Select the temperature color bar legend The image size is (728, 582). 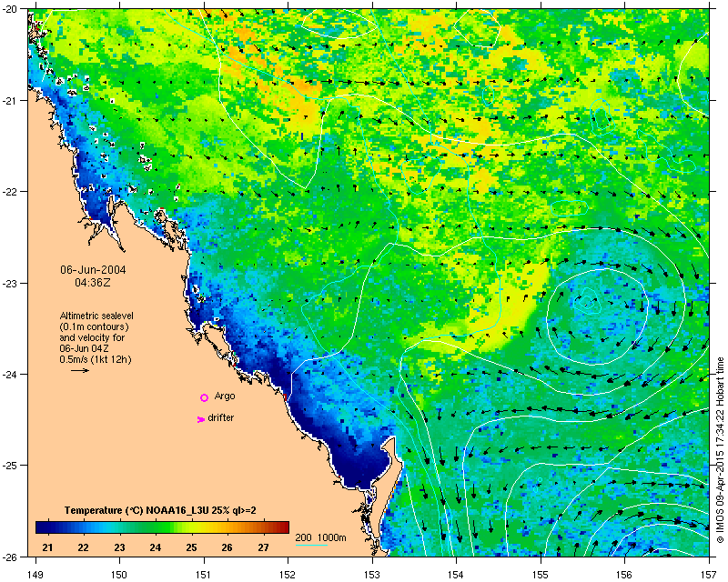point(162,527)
